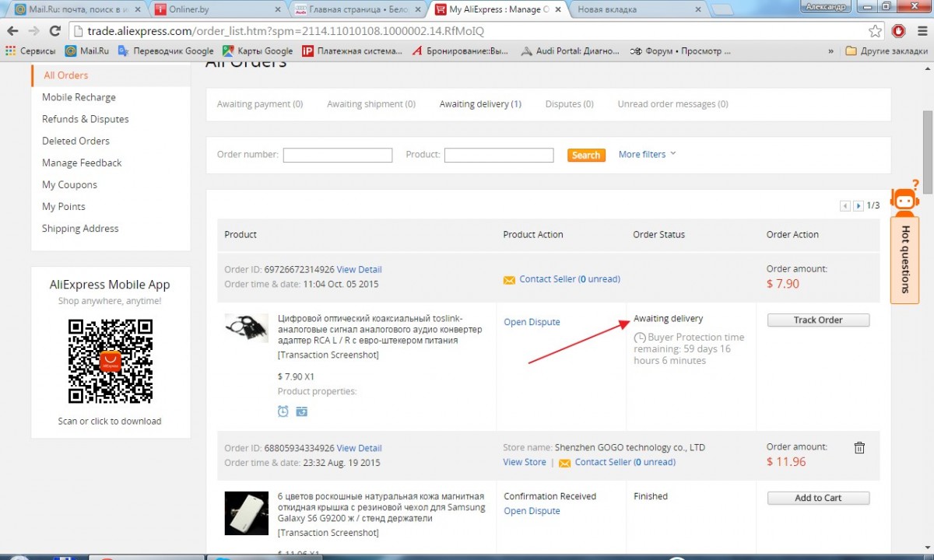Open Dispute for the Samsung case order
Viewport: 934px width, 560px height.
click(532, 511)
